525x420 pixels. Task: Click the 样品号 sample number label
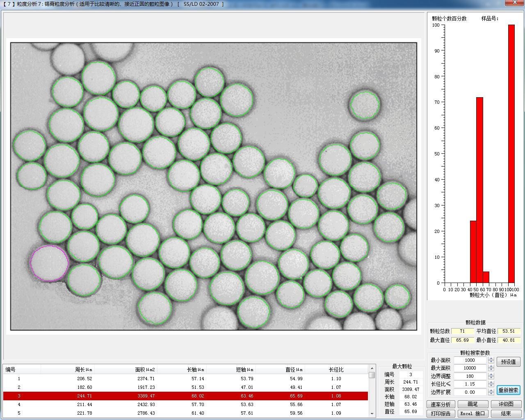pyautogui.click(x=490, y=18)
